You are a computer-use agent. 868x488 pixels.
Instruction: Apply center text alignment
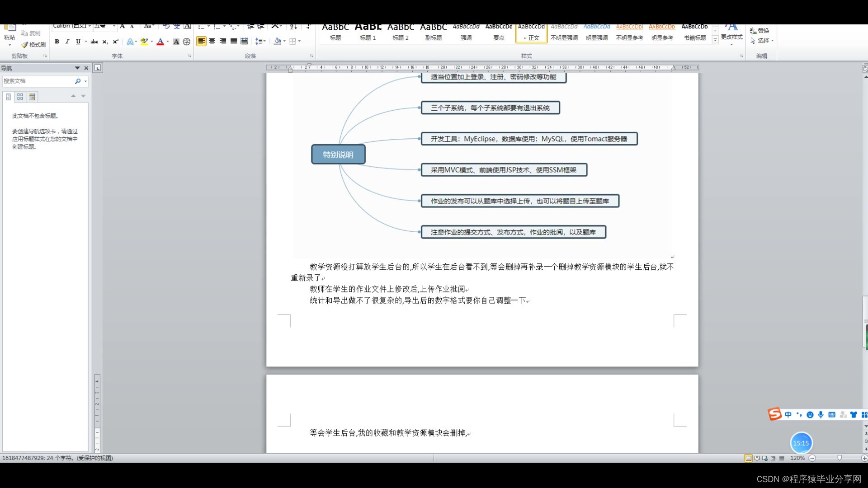tap(212, 41)
